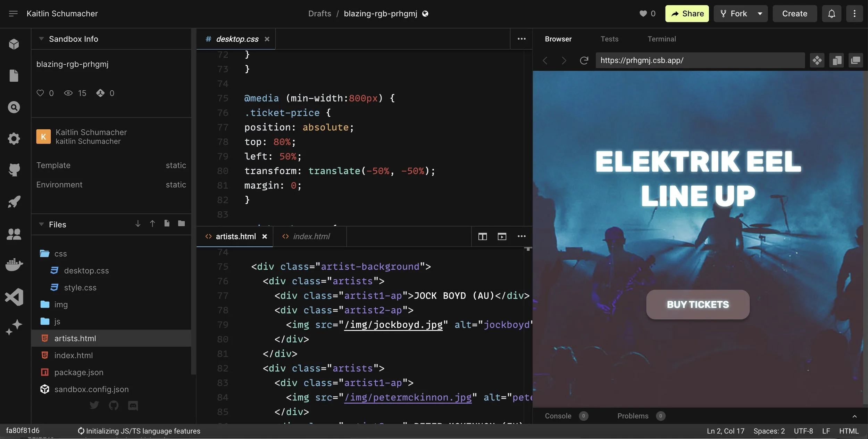
Task: Toggle the like heart in the top bar
Action: tap(643, 14)
